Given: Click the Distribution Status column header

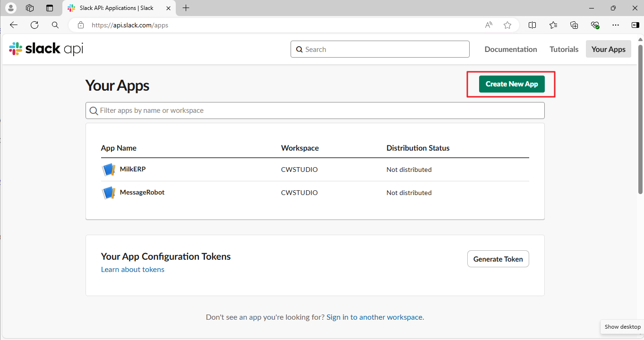Looking at the screenshot, I should click(418, 148).
